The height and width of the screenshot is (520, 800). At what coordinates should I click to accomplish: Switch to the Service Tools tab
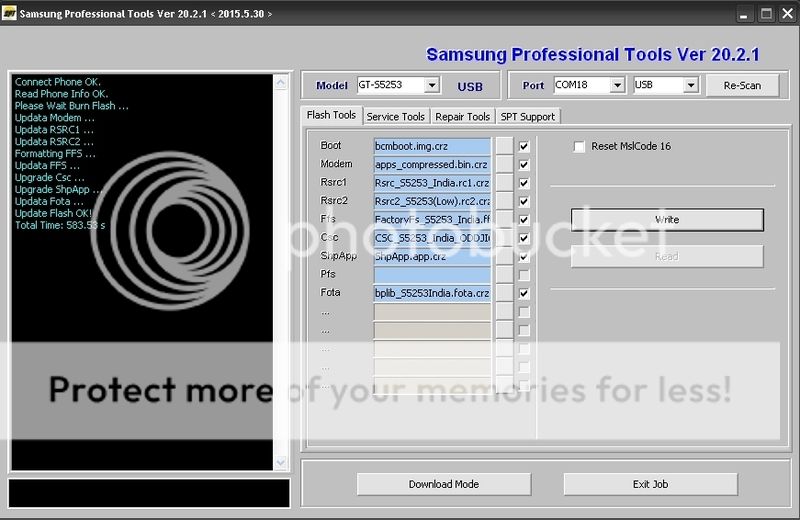[396, 117]
